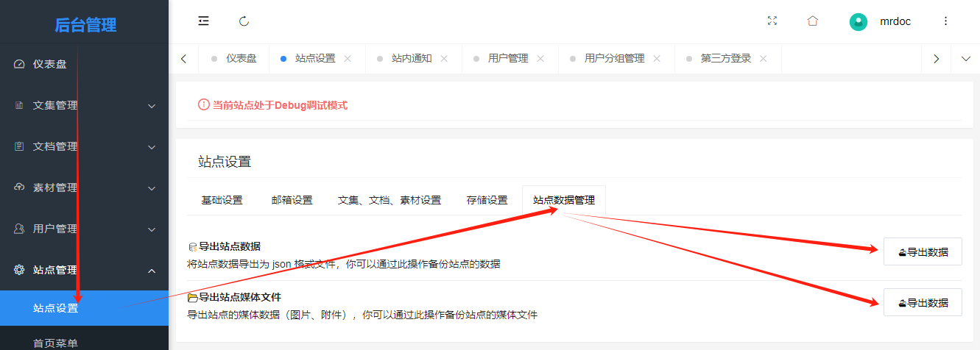Click 导出数据 button for site data
980x350 pixels.
(923, 251)
